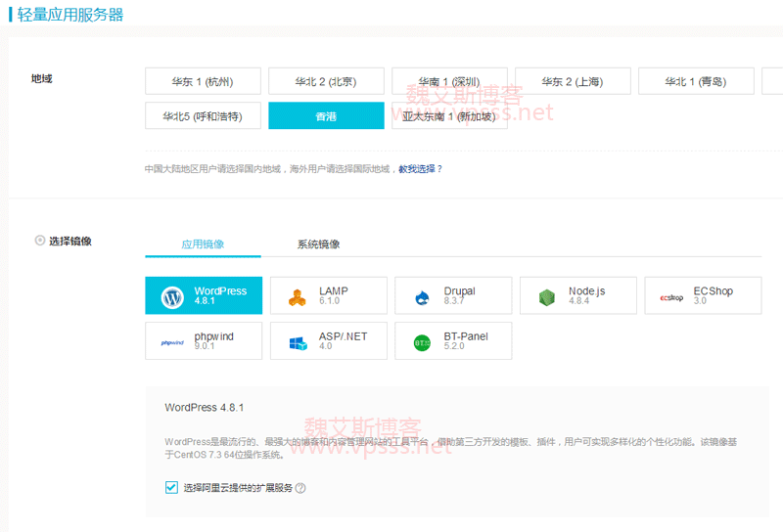Click the Drupal drop icon

click(x=423, y=297)
